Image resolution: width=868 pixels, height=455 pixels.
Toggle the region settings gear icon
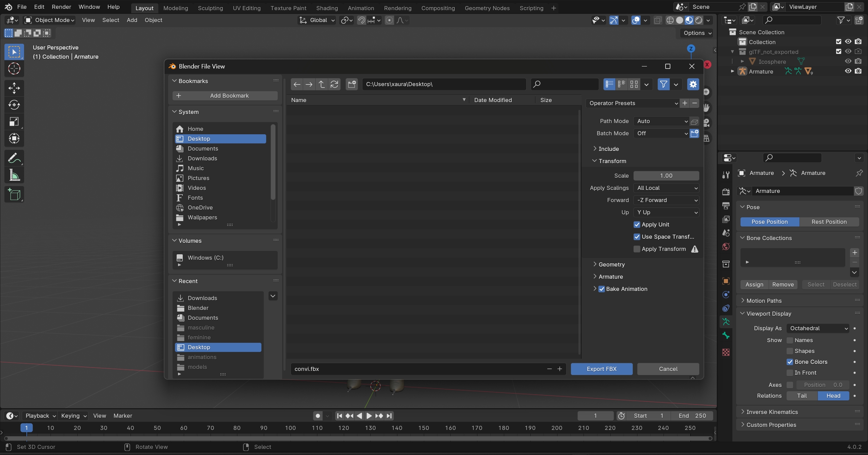point(693,84)
